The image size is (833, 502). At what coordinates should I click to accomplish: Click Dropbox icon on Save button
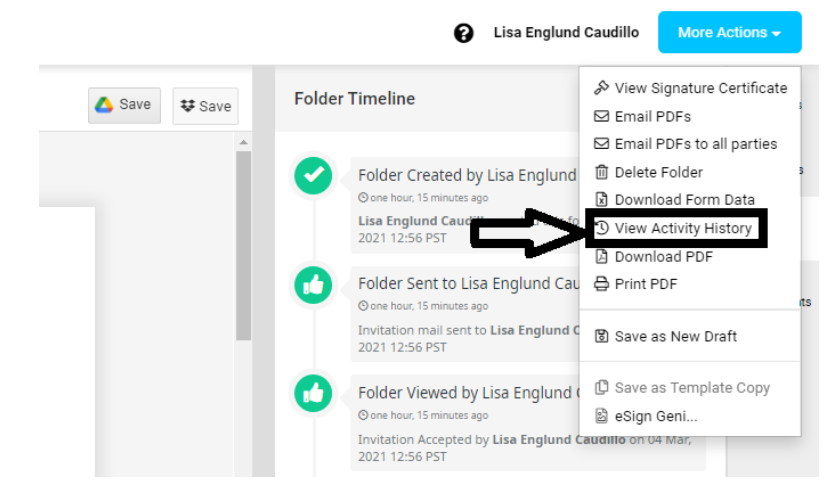tap(188, 106)
